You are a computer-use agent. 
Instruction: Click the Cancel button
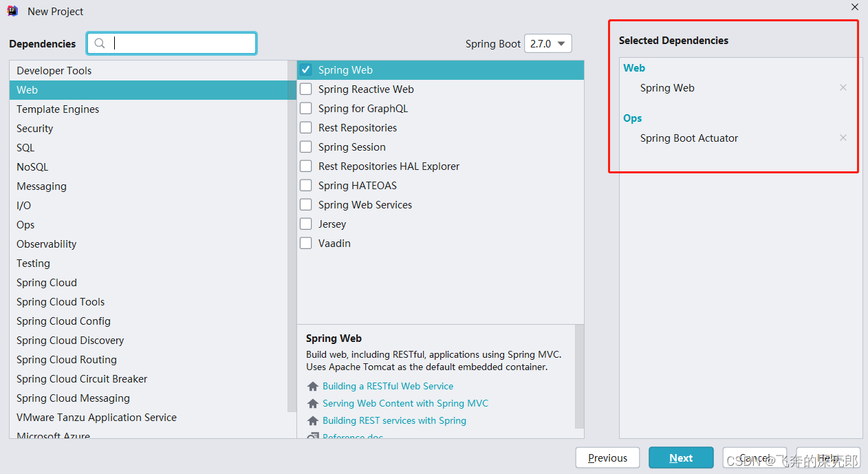[x=755, y=458]
